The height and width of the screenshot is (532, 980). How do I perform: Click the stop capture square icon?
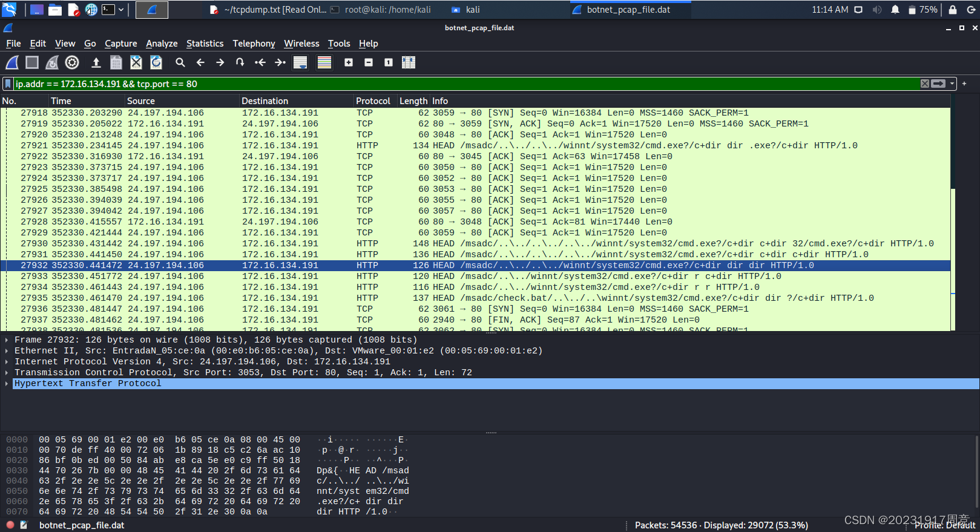[x=32, y=62]
